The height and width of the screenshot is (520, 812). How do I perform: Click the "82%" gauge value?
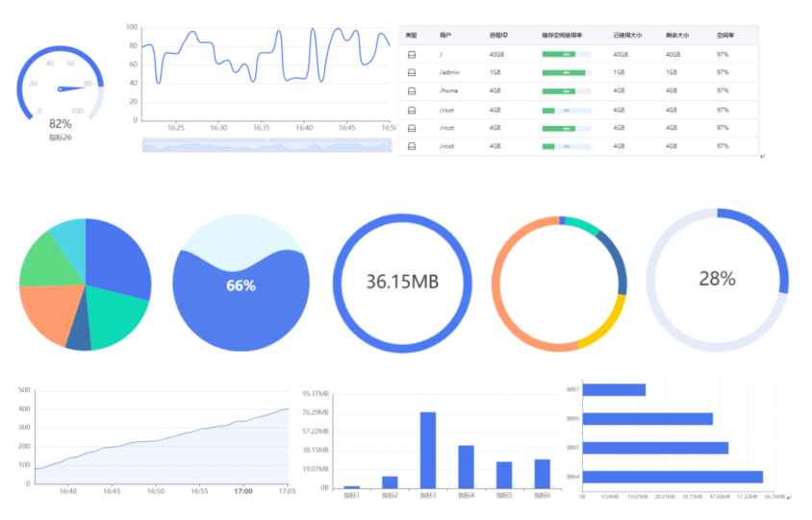pos(60,124)
